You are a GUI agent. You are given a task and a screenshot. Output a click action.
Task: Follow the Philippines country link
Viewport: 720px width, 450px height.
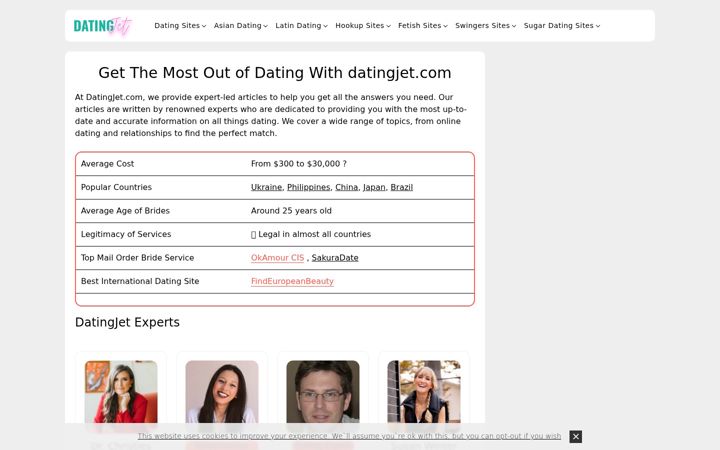point(309,187)
